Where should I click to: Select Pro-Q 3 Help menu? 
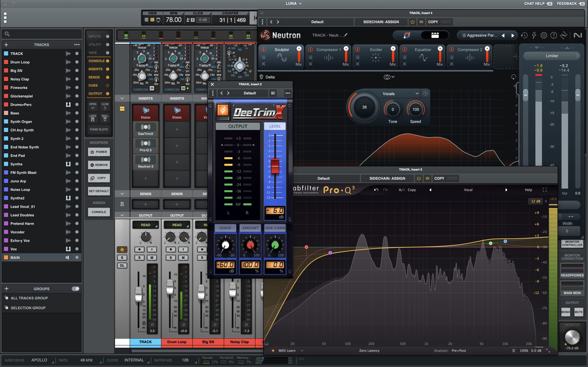pos(528,190)
